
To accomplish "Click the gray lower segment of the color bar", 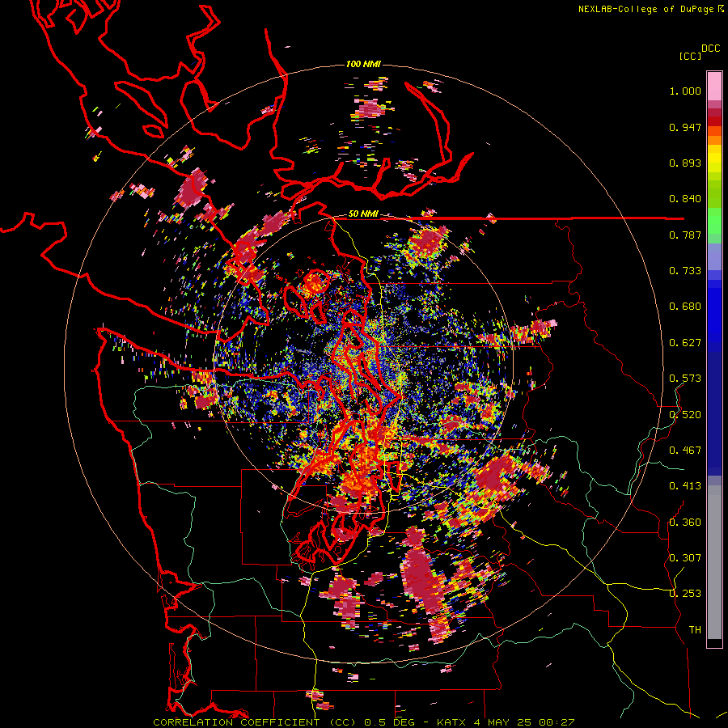I will [714, 562].
